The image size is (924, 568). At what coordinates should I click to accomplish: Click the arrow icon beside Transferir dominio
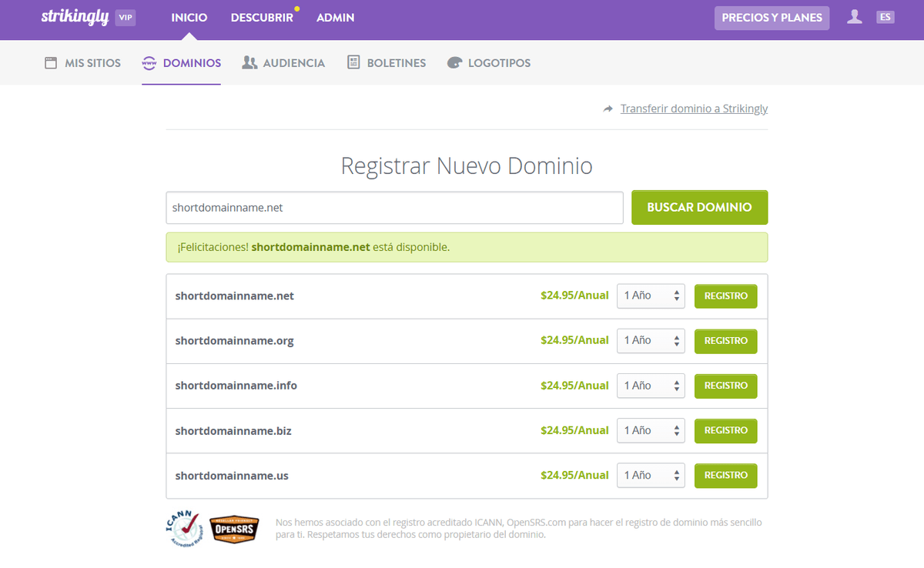click(x=608, y=109)
